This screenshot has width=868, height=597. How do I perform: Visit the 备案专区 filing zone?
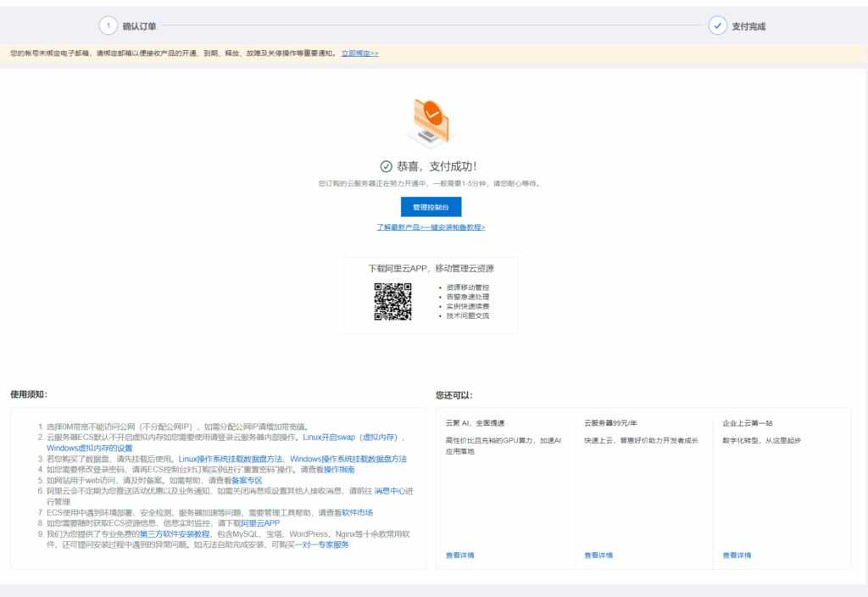(248, 481)
